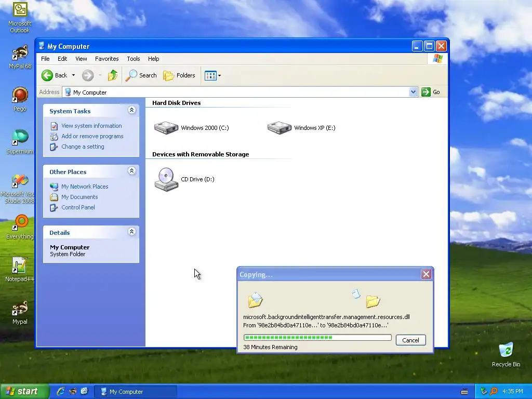The width and height of the screenshot is (532, 399).
Task: Click View system information
Action: coord(91,126)
